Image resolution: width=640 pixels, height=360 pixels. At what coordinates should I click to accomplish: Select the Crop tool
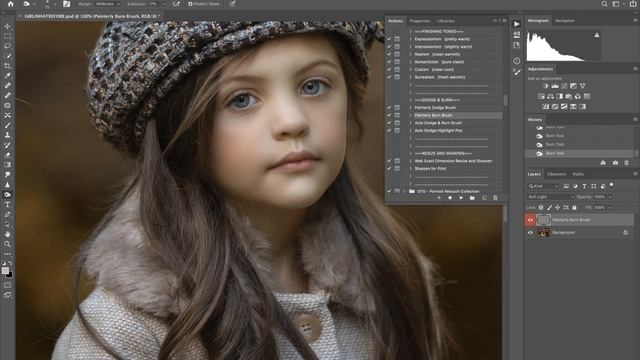pos(7,66)
